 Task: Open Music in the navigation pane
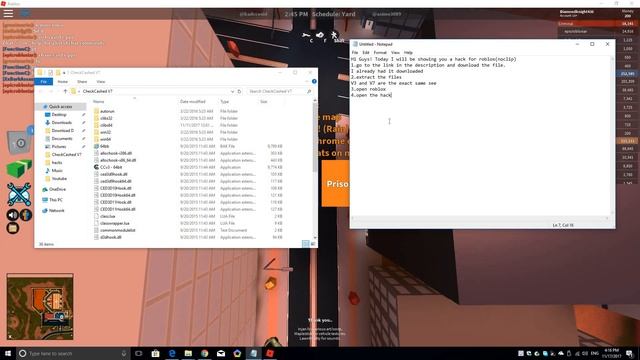(57, 171)
